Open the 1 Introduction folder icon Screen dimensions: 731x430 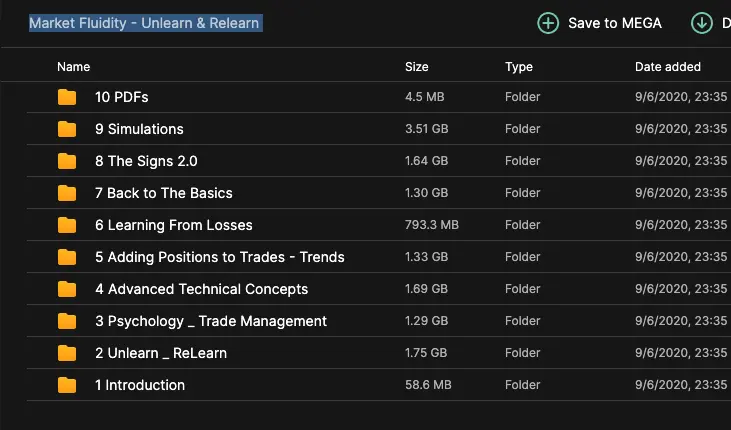pos(67,385)
